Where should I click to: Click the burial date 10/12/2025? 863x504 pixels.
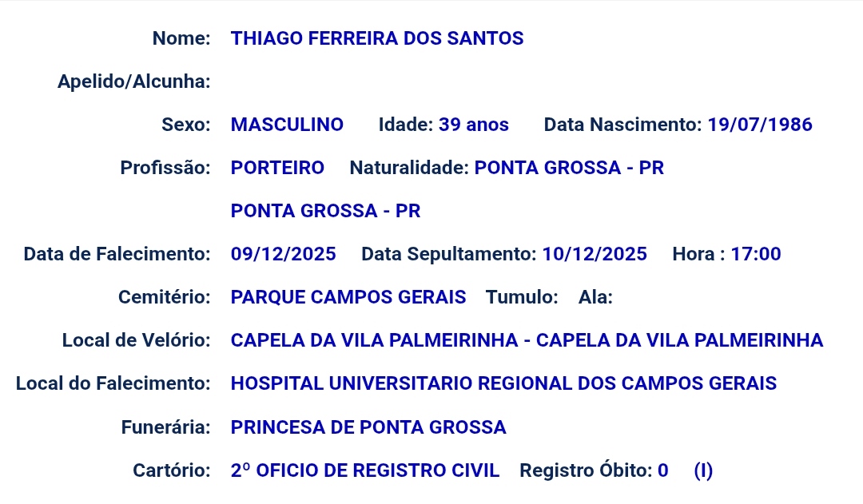click(x=595, y=254)
